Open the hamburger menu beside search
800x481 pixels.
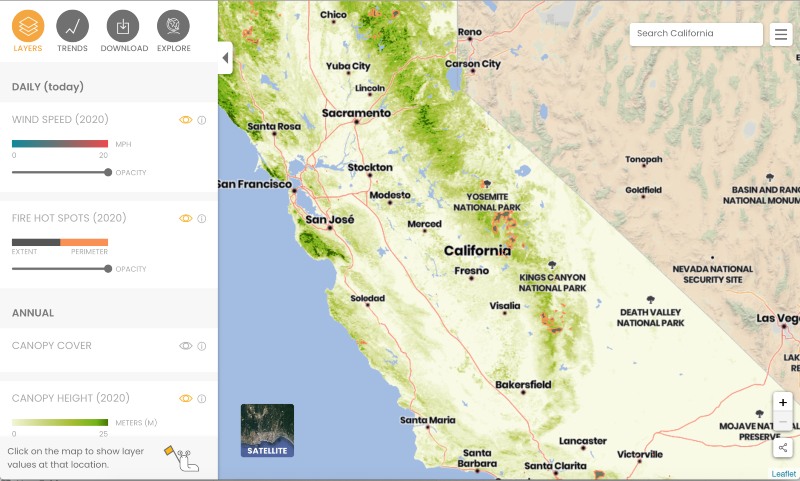click(x=781, y=34)
